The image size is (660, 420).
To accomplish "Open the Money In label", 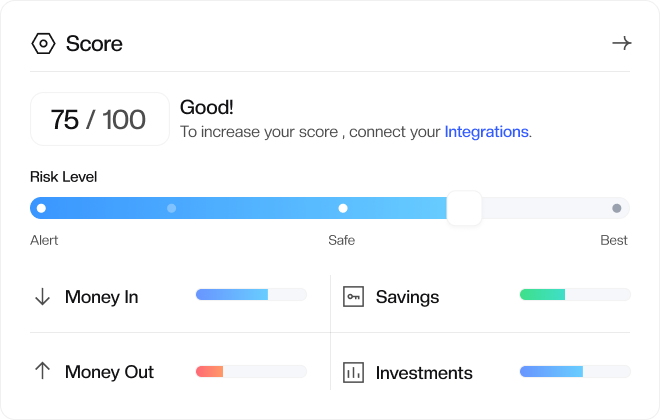I will [101, 297].
